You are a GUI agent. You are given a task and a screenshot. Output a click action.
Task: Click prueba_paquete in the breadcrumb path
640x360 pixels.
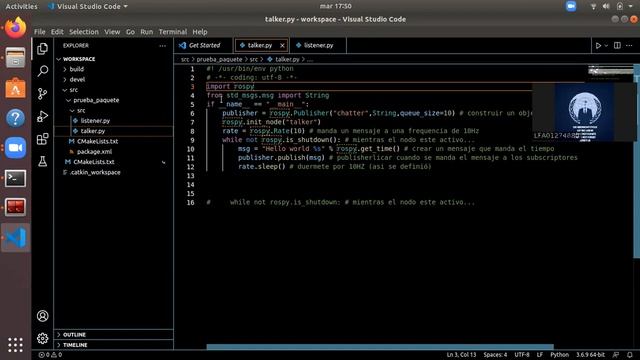point(219,60)
